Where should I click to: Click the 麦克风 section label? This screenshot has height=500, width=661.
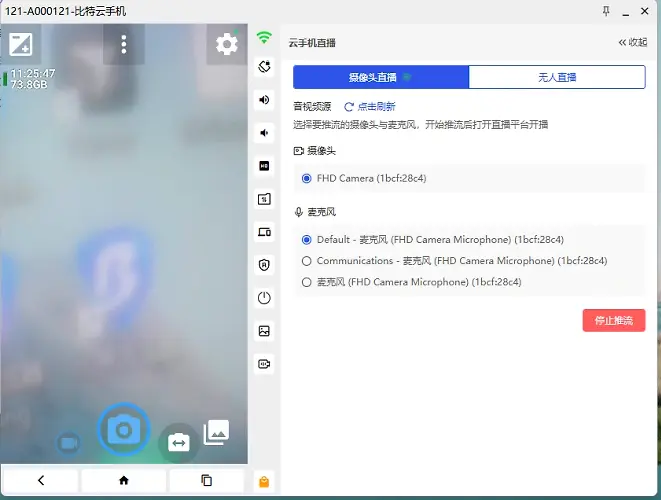pos(321,212)
